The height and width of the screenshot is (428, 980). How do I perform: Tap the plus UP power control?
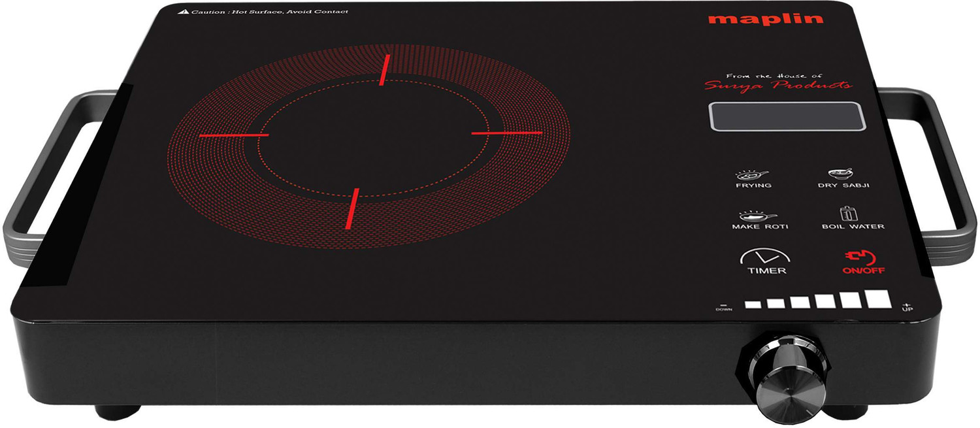pyautogui.click(x=906, y=307)
